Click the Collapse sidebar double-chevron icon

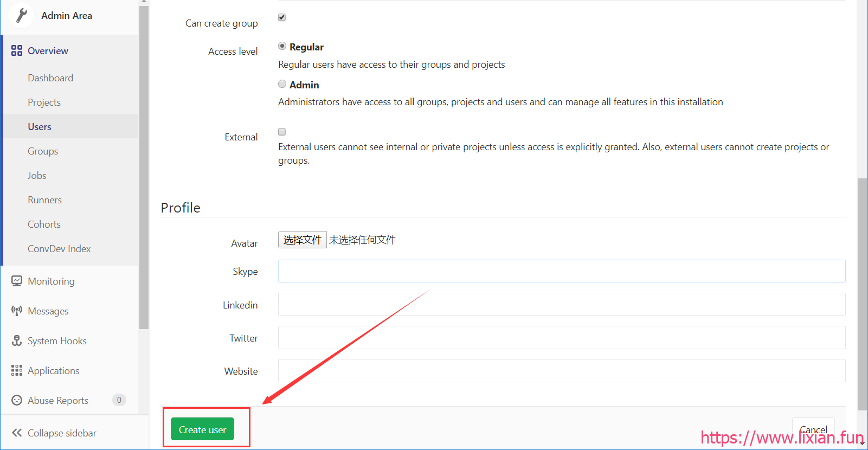tap(17, 433)
